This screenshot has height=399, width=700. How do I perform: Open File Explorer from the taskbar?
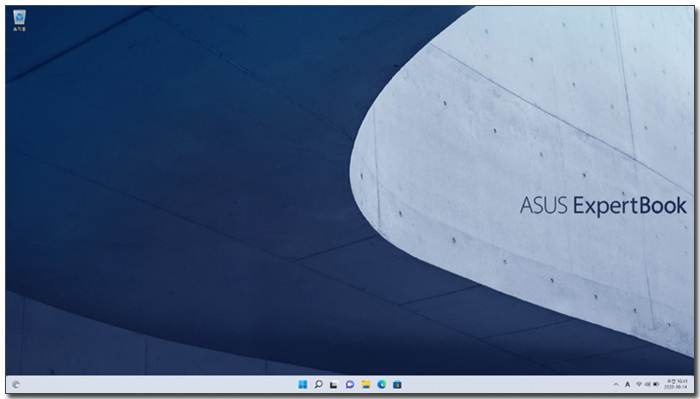pos(366,384)
